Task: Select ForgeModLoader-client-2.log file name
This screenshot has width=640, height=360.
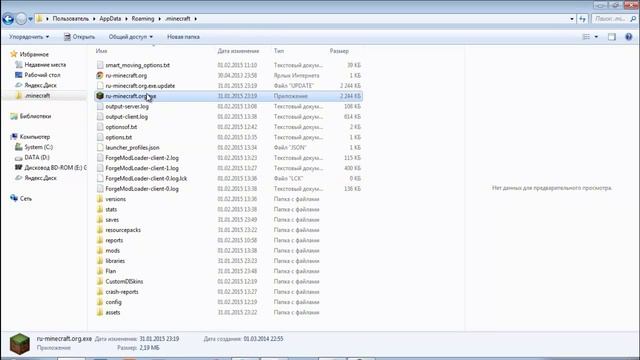Action: click(x=142, y=158)
